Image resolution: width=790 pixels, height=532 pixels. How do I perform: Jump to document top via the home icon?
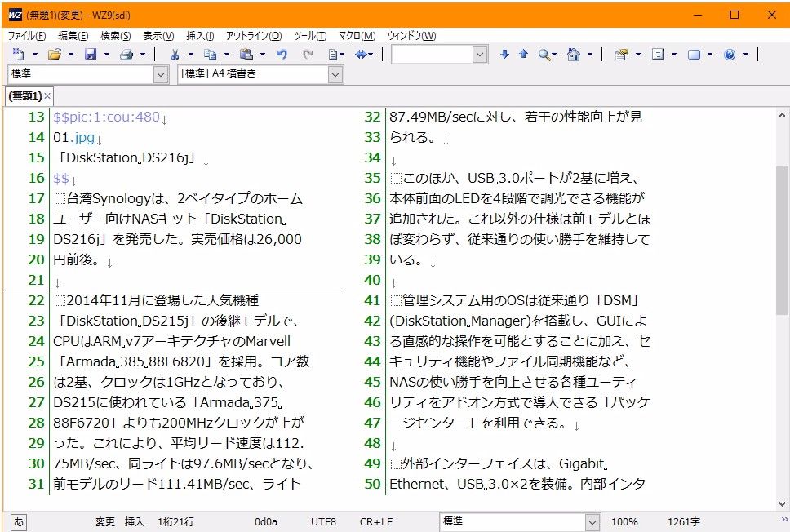pyautogui.click(x=575, y=54)
